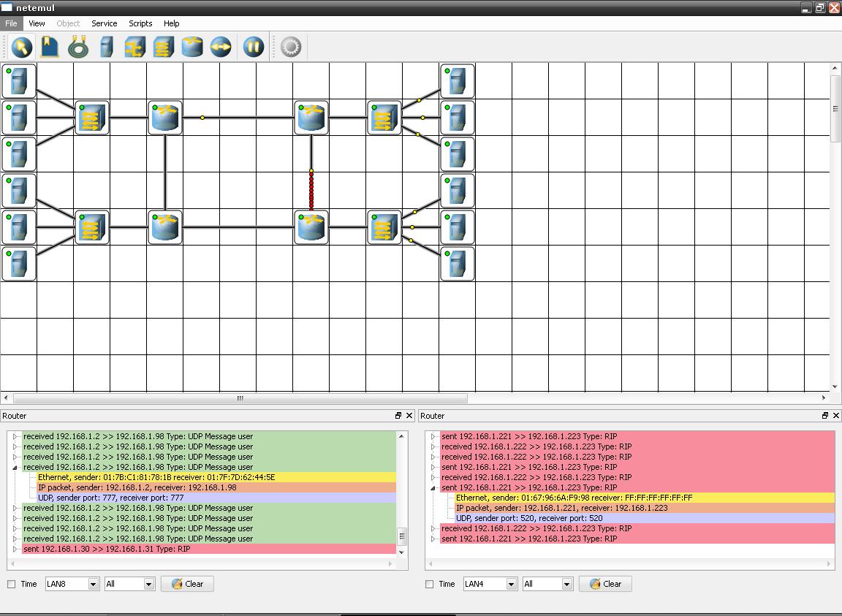Image resolution: width=842 pixels, height=616 pixels.
Task: Pick the router device tool
Action: pos(191,47)
